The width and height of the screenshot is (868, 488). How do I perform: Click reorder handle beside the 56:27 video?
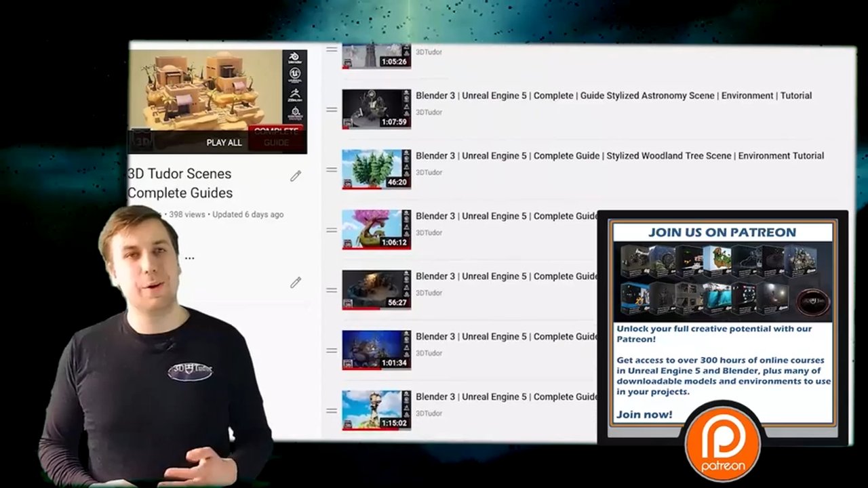(x=332, y=290)
